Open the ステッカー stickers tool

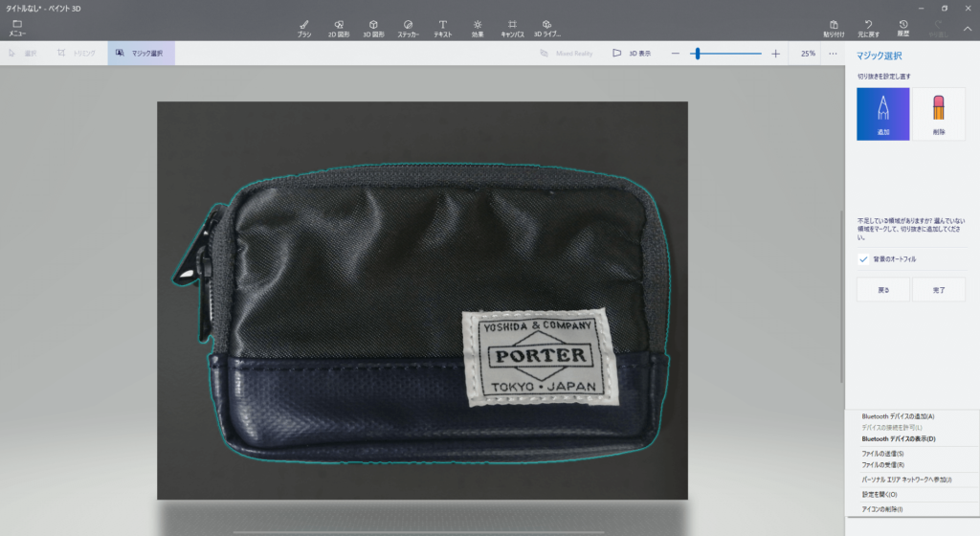pyautogui.click(x=408, y=29)
